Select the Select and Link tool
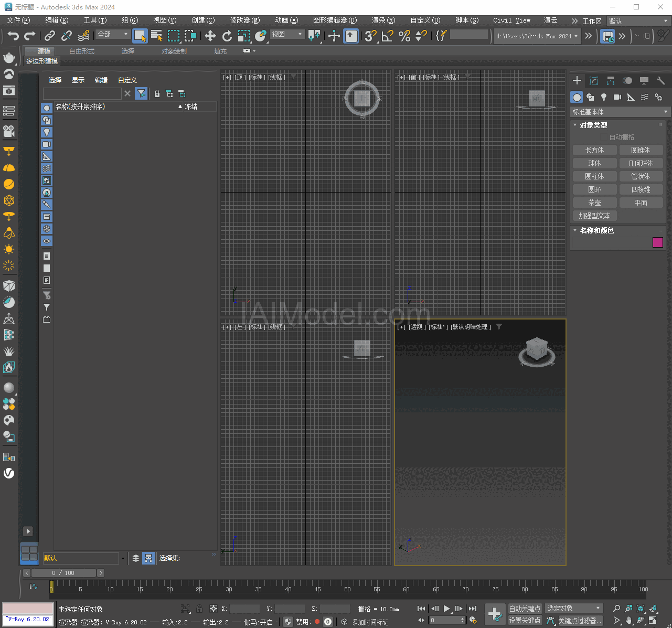 coord(50,36)
